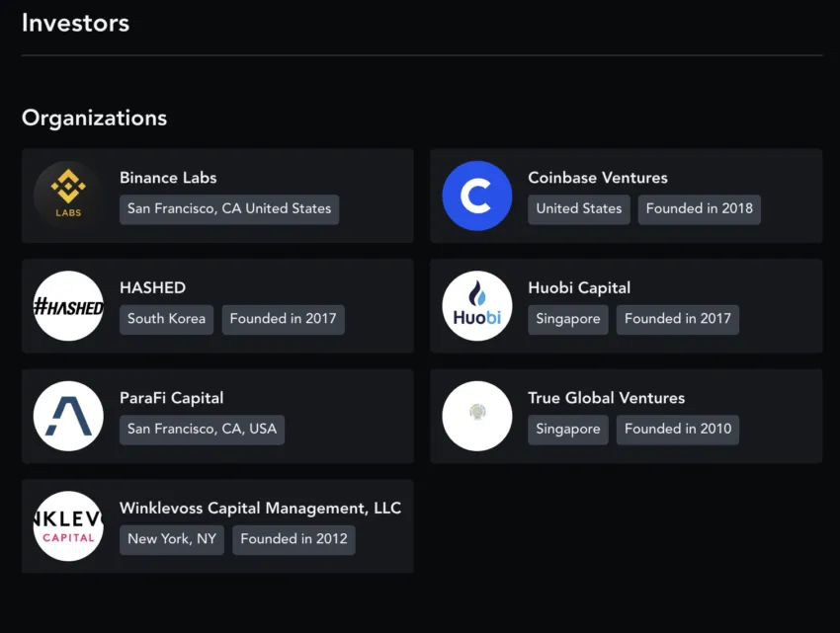Click the Binance Labs logo icon
Screen dimensions: 840x633
coord(68,196)
